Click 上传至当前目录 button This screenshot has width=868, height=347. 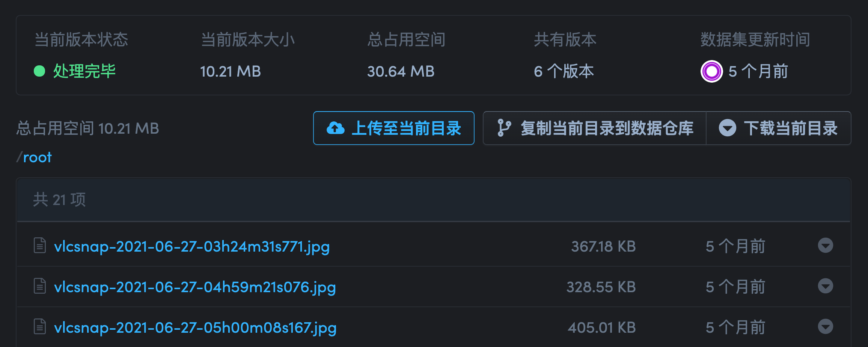(393, 128)
